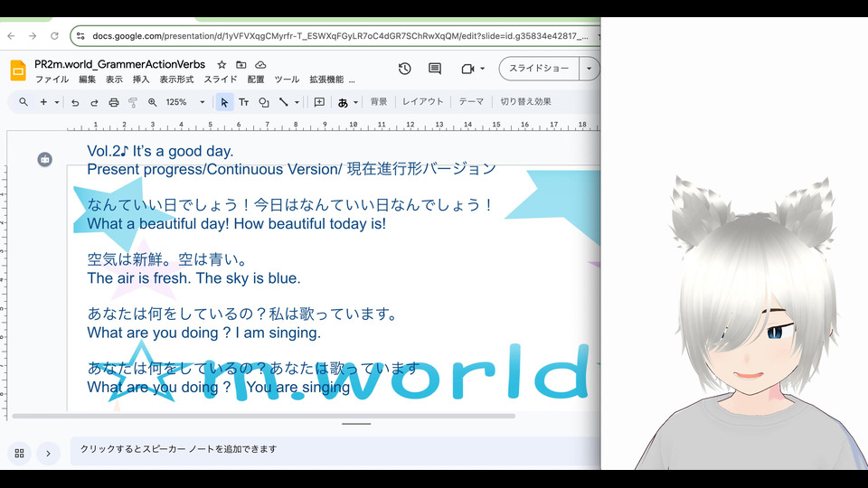Open the 編集 menu
The height and width of the screenshot is (488, 868).
coord(88,80)
